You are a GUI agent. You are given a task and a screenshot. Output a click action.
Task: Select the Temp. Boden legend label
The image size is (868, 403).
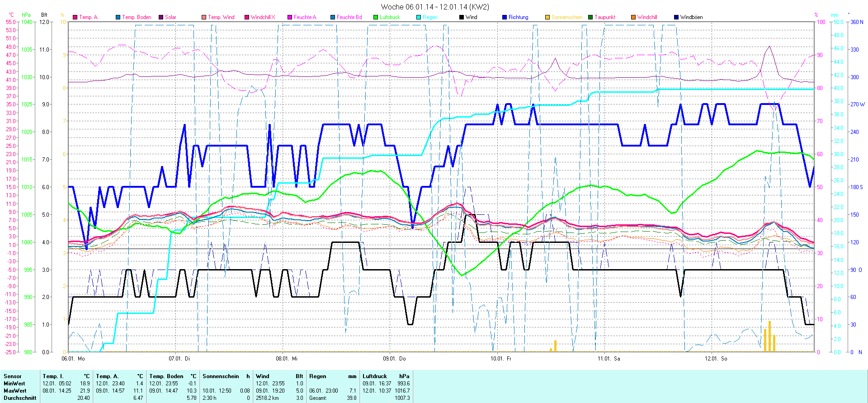(x=137, y=17)
